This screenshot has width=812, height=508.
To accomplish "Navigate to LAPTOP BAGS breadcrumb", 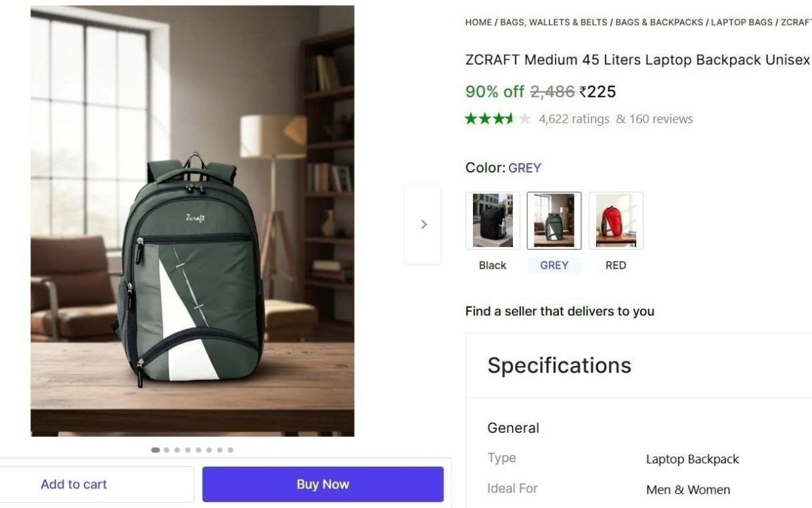I will click(741, 22).
